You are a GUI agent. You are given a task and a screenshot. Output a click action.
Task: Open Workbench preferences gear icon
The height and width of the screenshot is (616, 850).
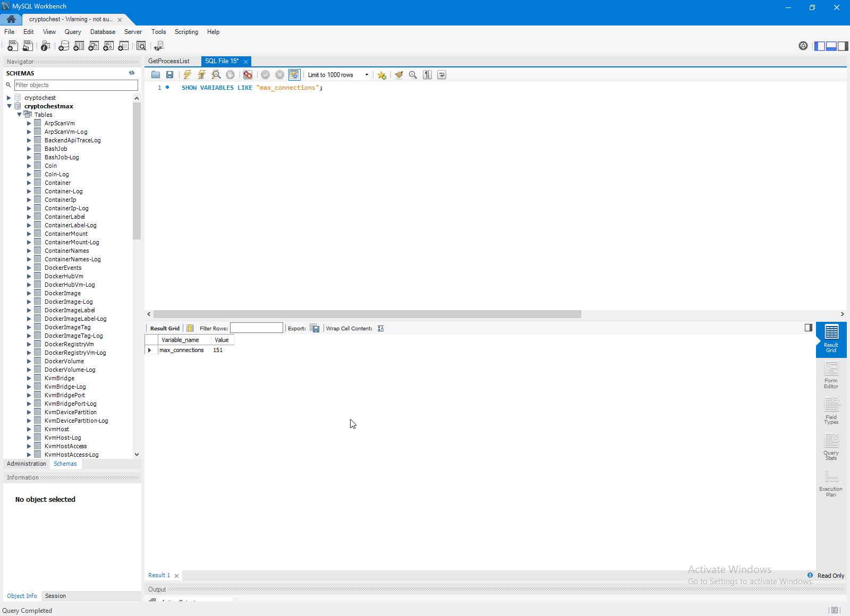click(803, 46)
